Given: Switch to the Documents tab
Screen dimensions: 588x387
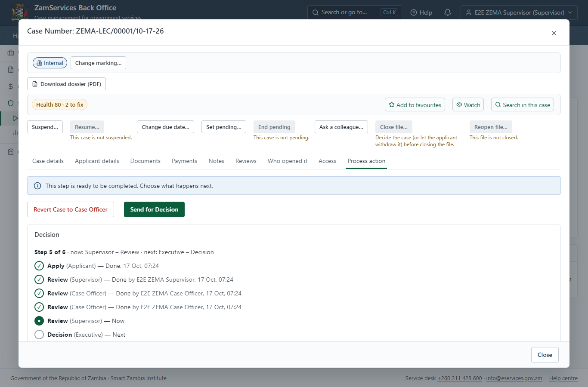Looking at the screenshot, I should pos(145,161).
